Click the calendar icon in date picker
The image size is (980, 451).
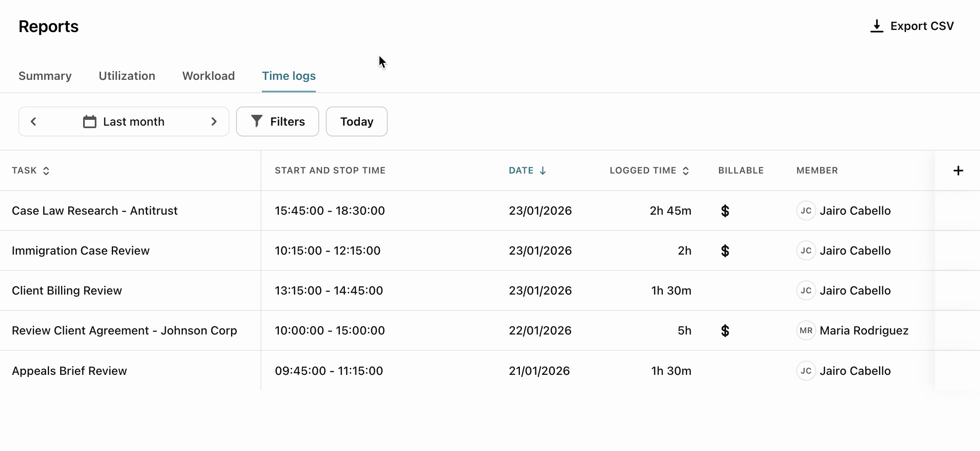89,121
